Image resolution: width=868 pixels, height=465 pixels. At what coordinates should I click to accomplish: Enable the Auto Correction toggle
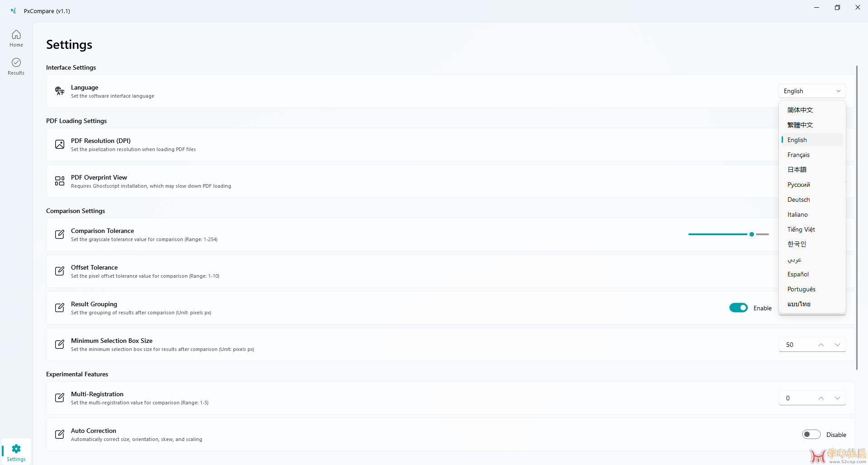811,434
